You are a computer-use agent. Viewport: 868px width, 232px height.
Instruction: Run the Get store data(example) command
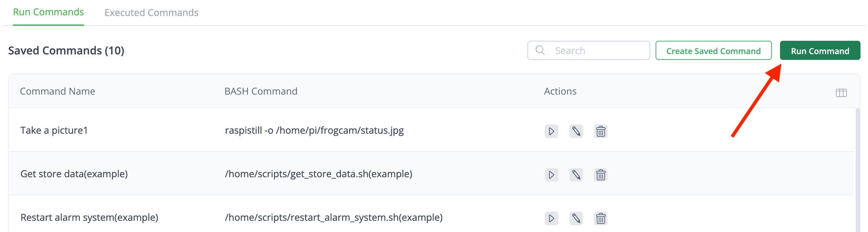pos(551,175)
